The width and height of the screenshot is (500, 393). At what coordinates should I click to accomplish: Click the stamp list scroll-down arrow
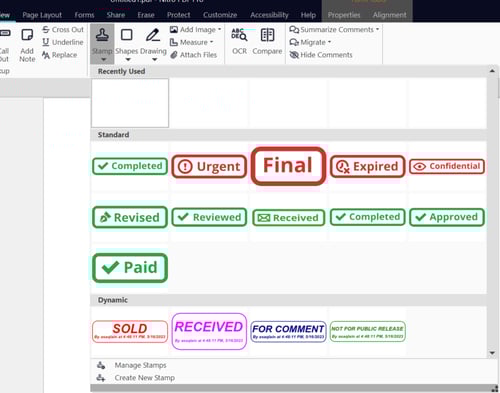click(x=492, y=353)
